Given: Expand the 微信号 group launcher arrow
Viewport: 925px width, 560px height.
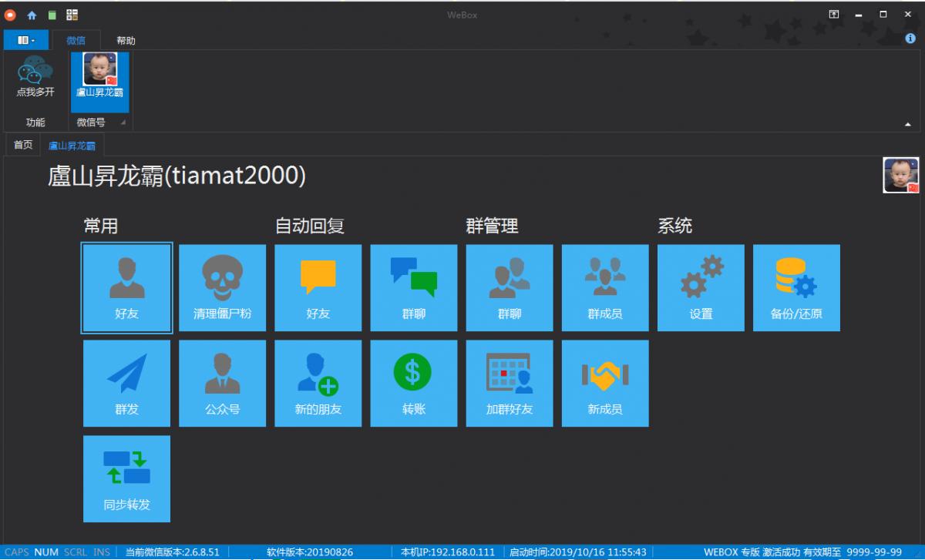Looking at the screenshot, I should point(122,122).
